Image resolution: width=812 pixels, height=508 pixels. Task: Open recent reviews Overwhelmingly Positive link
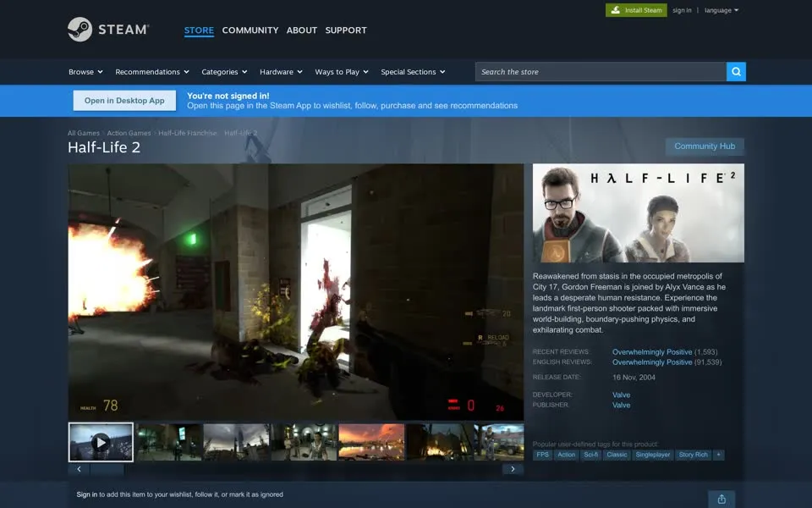652,352
